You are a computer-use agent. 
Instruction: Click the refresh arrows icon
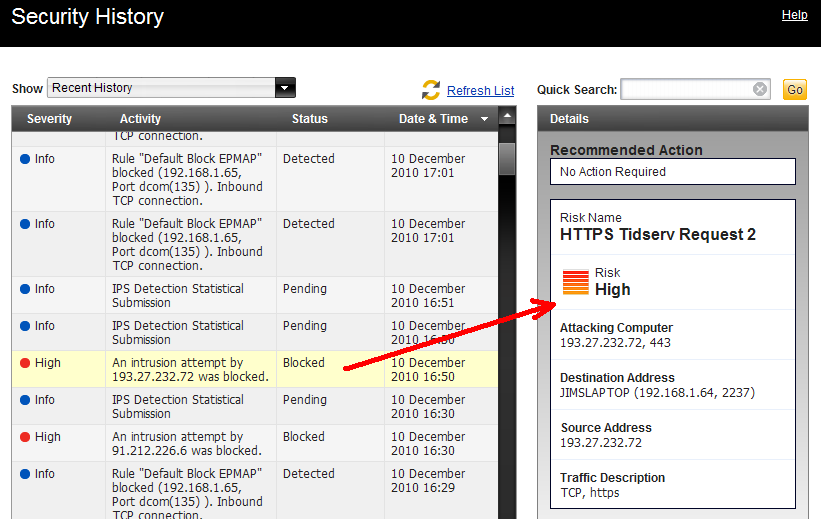(x=431, y=90)
